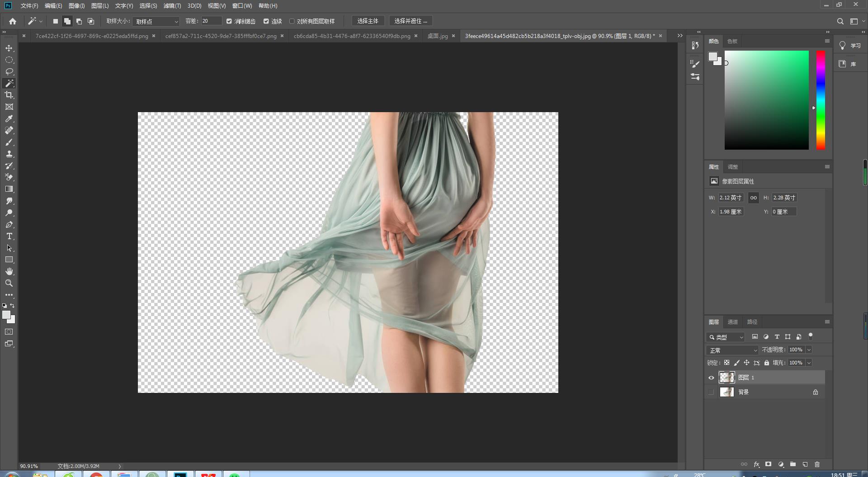Image resolution: width=868 pixels, height=477 pixels.
Task: Switch to the 通道 channels tab
Action: click(x=732, y=322)
